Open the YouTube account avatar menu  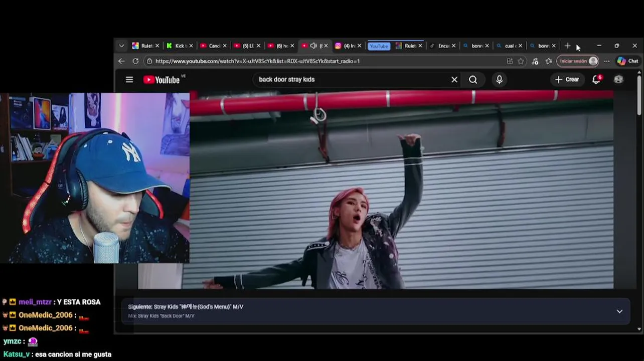coord(618,79)
